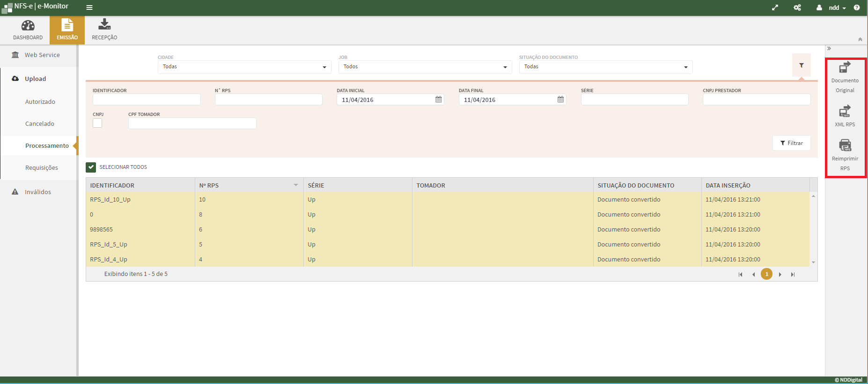
Task: Toggle the filter funnel icon
Action: [801, 65]
